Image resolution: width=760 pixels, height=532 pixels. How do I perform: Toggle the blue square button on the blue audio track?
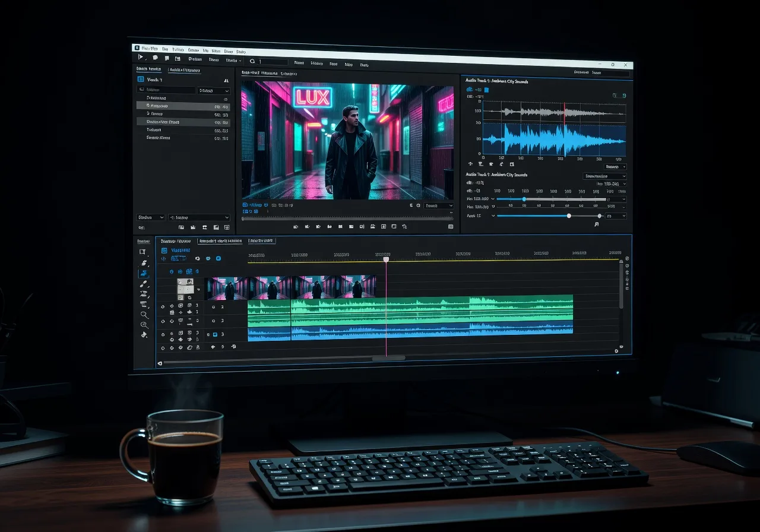(215, 335)
